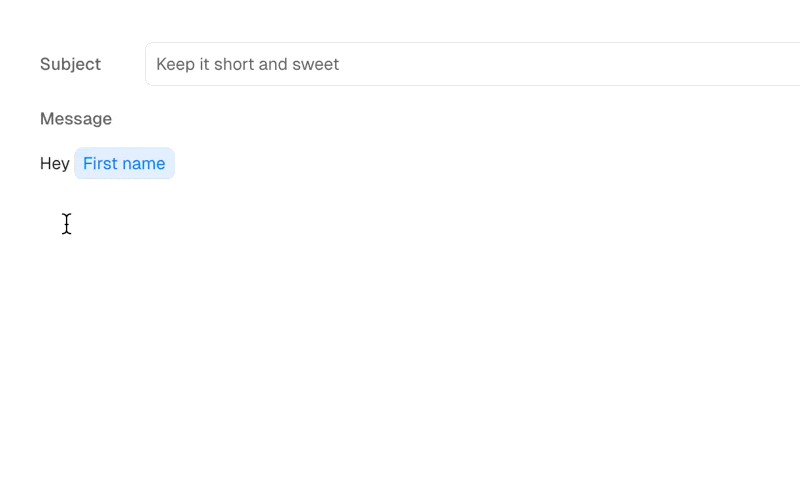Select the blue First name variable chip
The width and height of the screenshot is (800, 486).
[x=124, y=164]
